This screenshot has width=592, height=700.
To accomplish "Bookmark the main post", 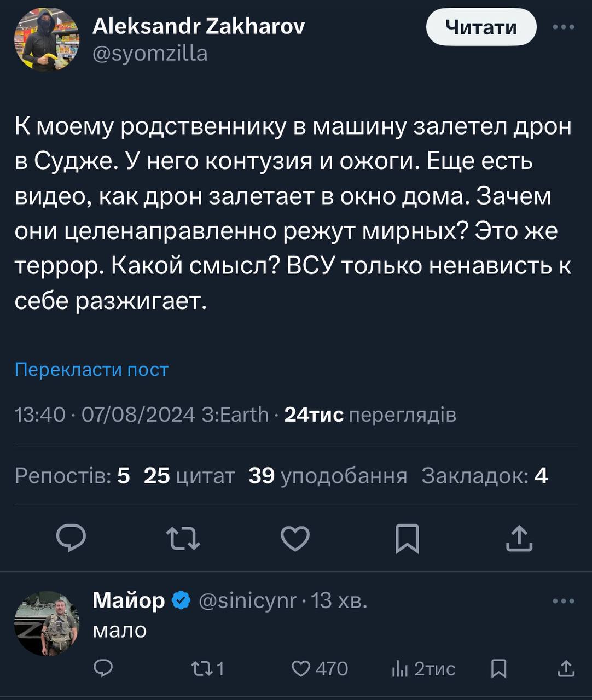I will point(407,538).
